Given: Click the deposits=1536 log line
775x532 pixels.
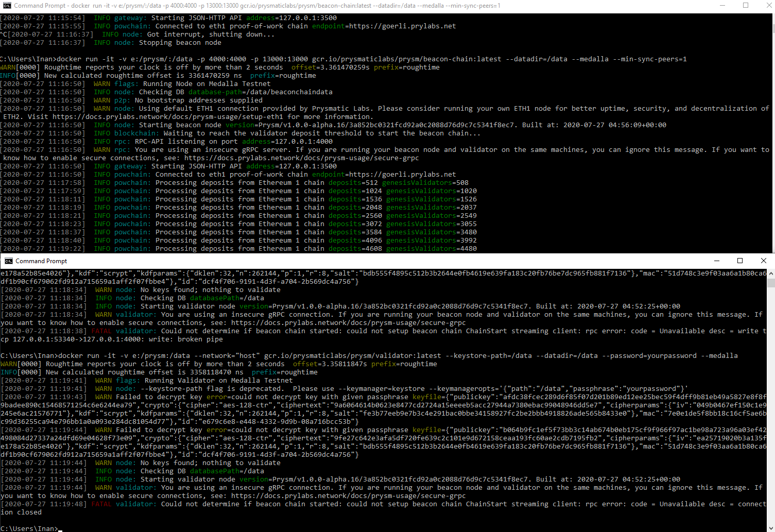Looking at the screenshot, I should [x=238, y=199].
